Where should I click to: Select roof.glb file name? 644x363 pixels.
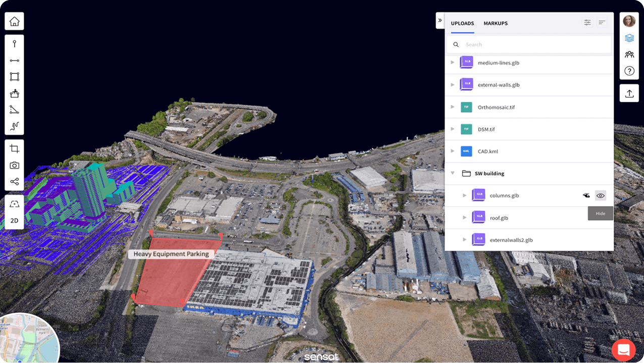tap(499, 218)
